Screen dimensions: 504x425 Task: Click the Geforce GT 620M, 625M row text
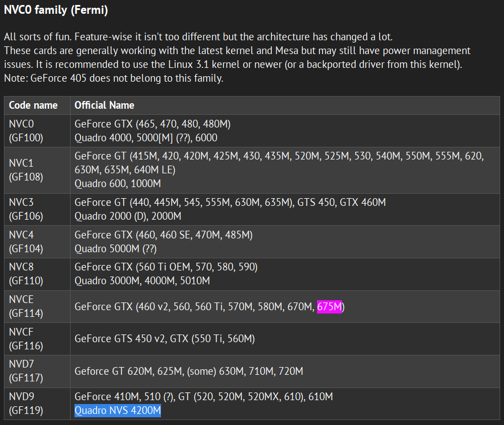(x=189, y=371)
